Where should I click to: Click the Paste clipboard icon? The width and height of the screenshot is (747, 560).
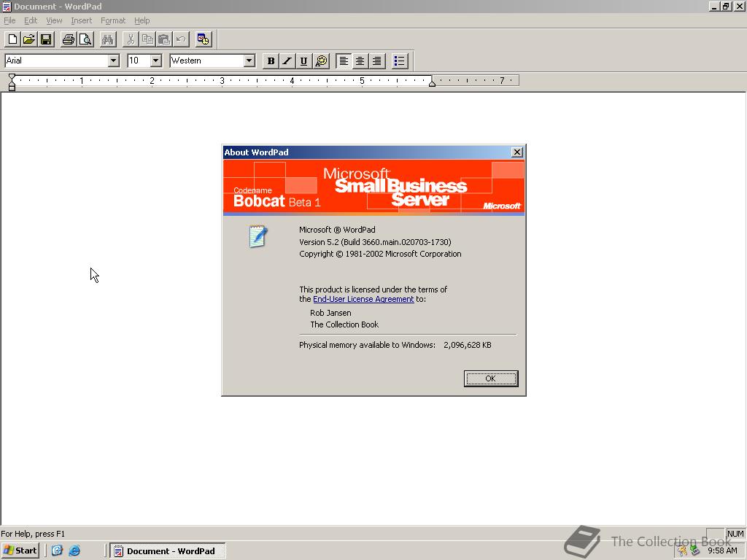click(164, 39)
